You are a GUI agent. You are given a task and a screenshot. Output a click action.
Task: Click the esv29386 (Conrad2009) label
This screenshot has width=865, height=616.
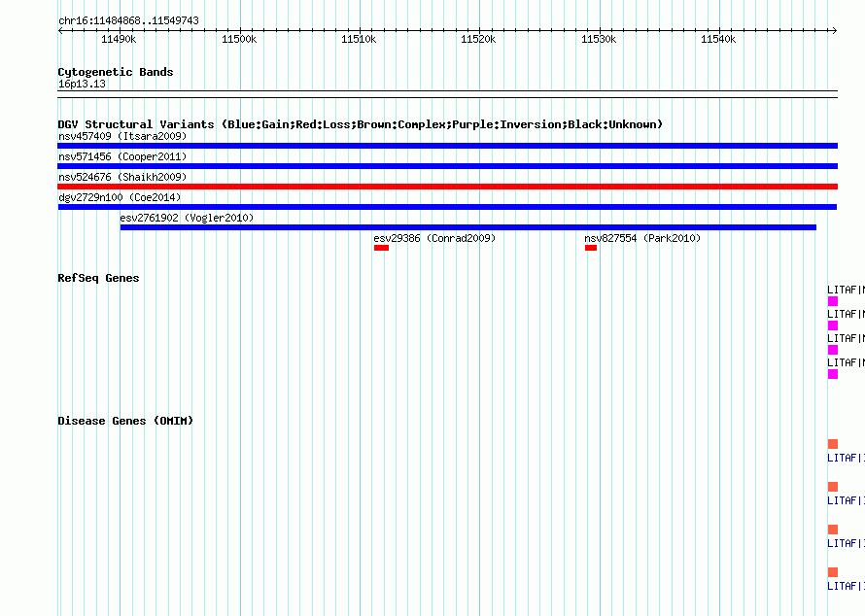[434, 238]
